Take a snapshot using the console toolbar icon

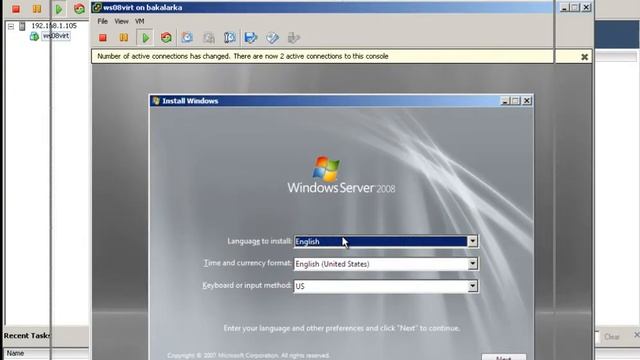tap(187, 38)
